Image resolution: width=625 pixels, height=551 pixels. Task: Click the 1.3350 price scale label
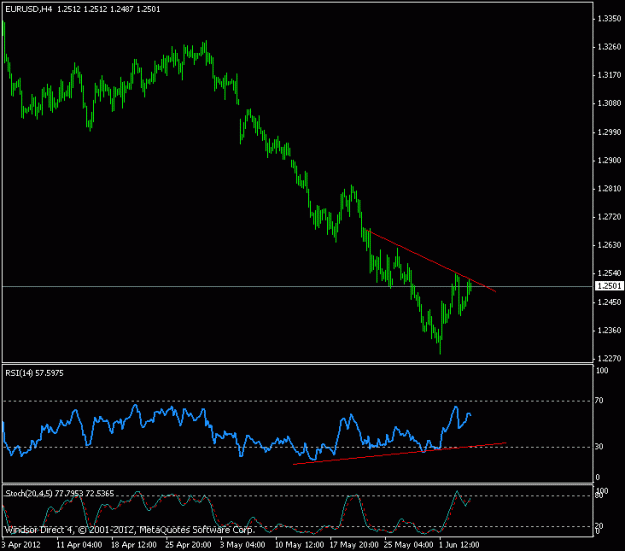[x=609, y=19]
